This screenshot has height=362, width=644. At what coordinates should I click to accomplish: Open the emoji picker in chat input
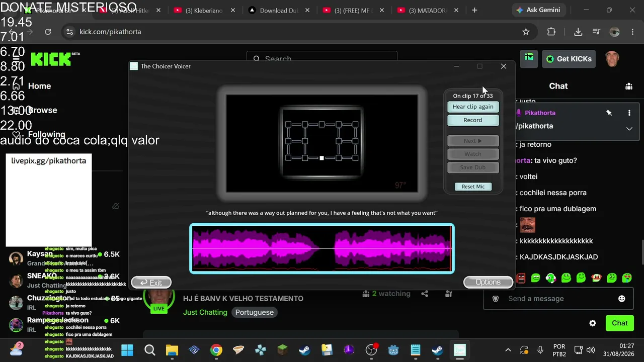[621, 299]
